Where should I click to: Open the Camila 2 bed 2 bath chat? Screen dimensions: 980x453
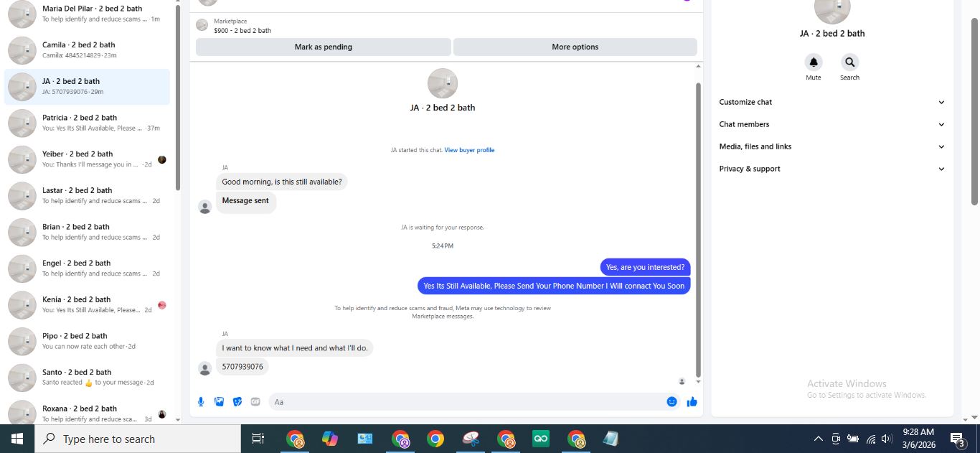click(87, 50)
